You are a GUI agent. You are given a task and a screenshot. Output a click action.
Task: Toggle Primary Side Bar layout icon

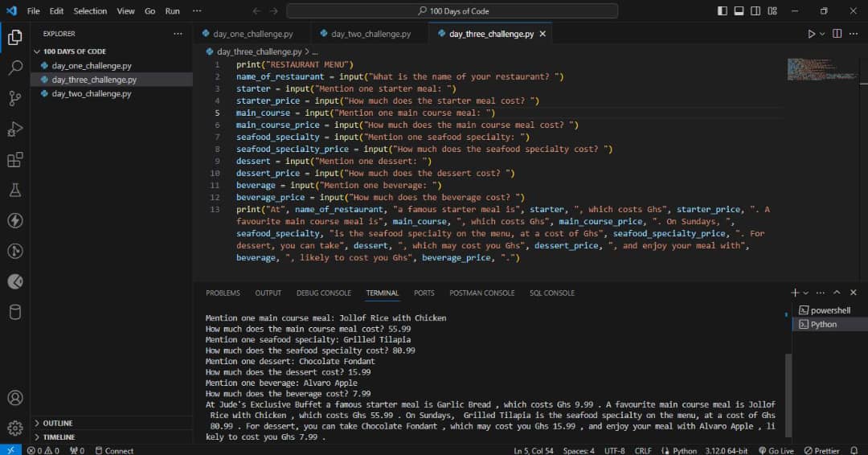tap(723, 10)
